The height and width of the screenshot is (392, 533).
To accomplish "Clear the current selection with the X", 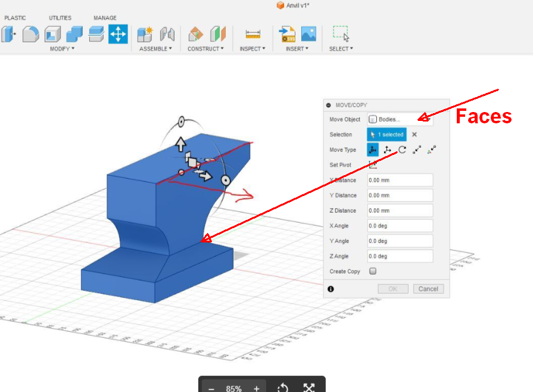I will point(414,134).
